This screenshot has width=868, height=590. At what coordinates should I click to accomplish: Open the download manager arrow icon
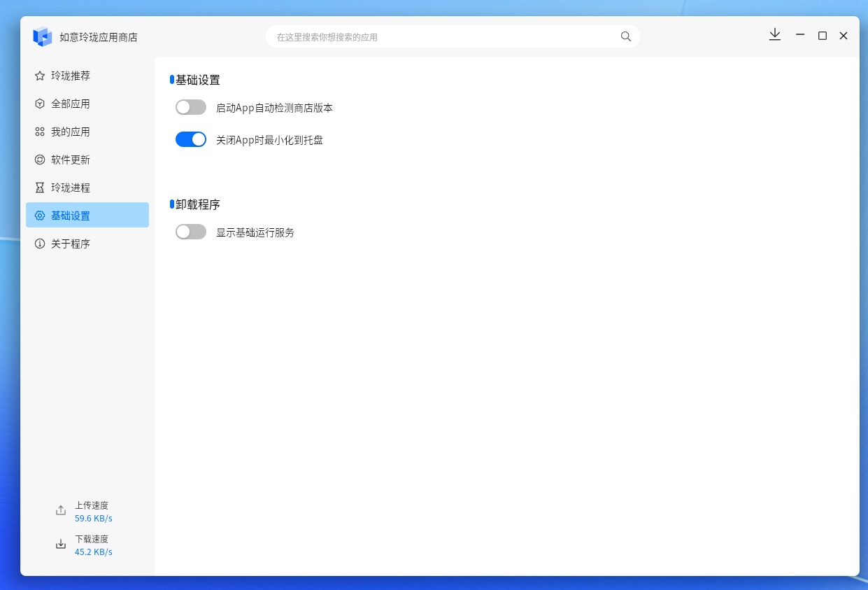[x=775, y=35]
